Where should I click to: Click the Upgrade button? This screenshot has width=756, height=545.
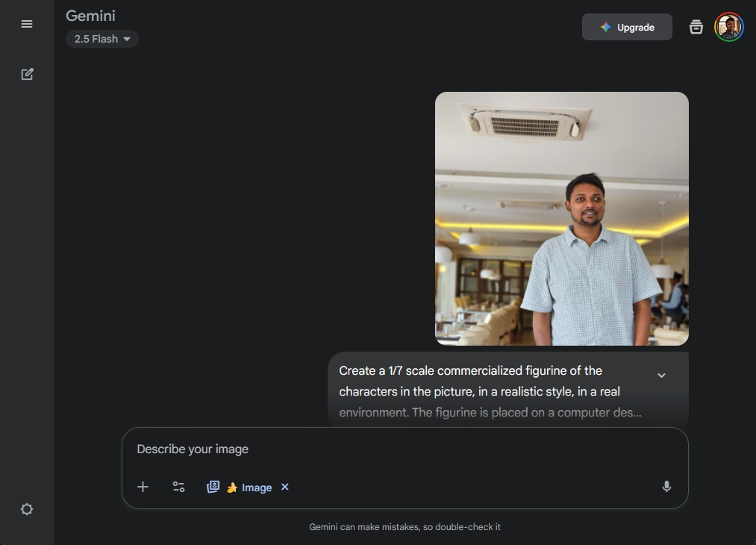coord(627,26)
